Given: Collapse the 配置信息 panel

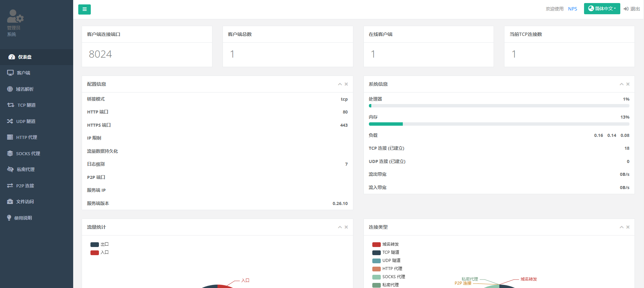Looking at the screenshot, I should [340, 84].
